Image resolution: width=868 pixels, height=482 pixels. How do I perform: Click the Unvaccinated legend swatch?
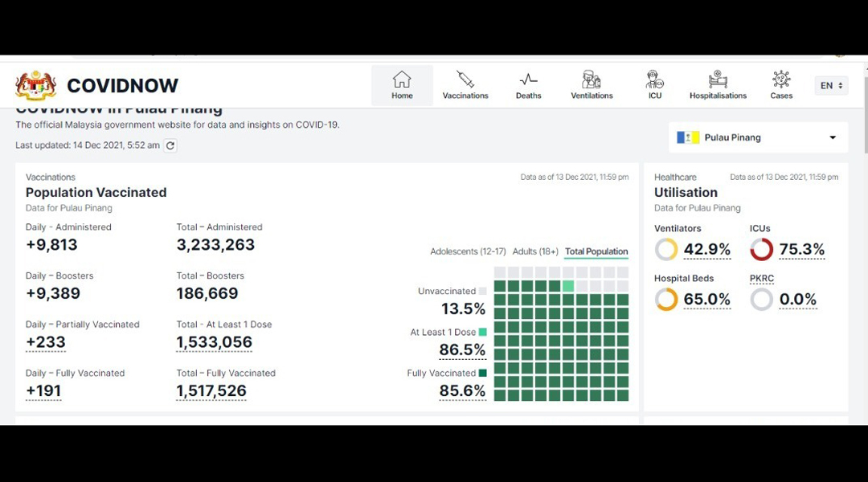tap(483, 291)
